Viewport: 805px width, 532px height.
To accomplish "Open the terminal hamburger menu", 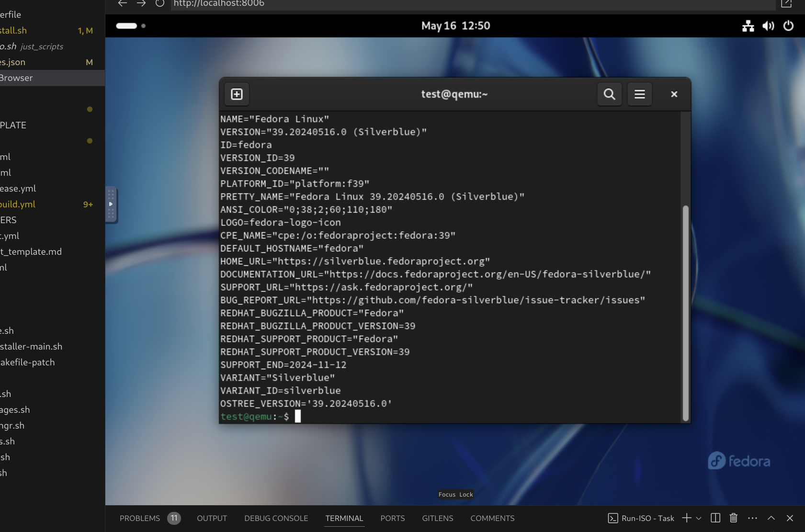I will [639, 94].
